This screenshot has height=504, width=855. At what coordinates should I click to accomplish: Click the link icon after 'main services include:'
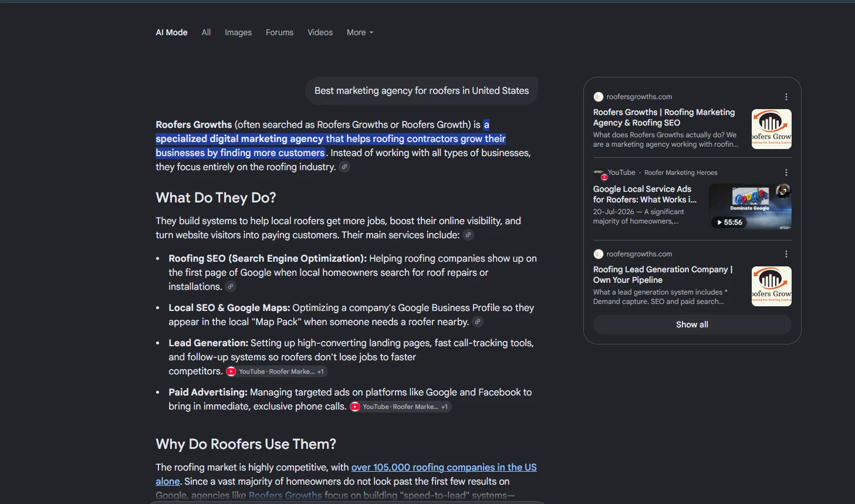[x=468, y=235]
